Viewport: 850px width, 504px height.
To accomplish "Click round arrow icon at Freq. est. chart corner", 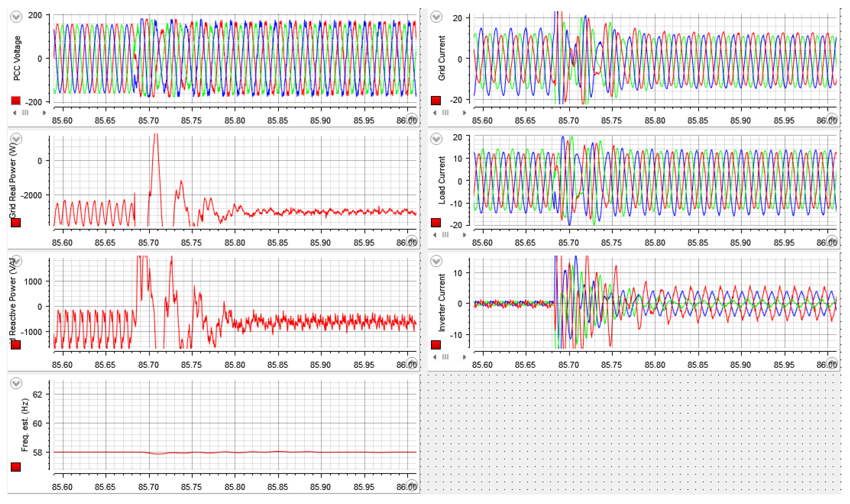I will 412,485.
